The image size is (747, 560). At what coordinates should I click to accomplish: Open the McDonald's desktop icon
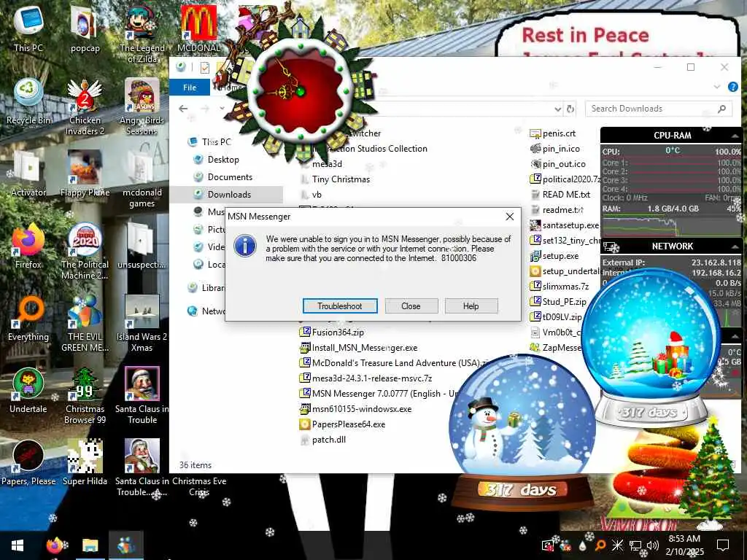pyautogui.click(x=198, y=28)
